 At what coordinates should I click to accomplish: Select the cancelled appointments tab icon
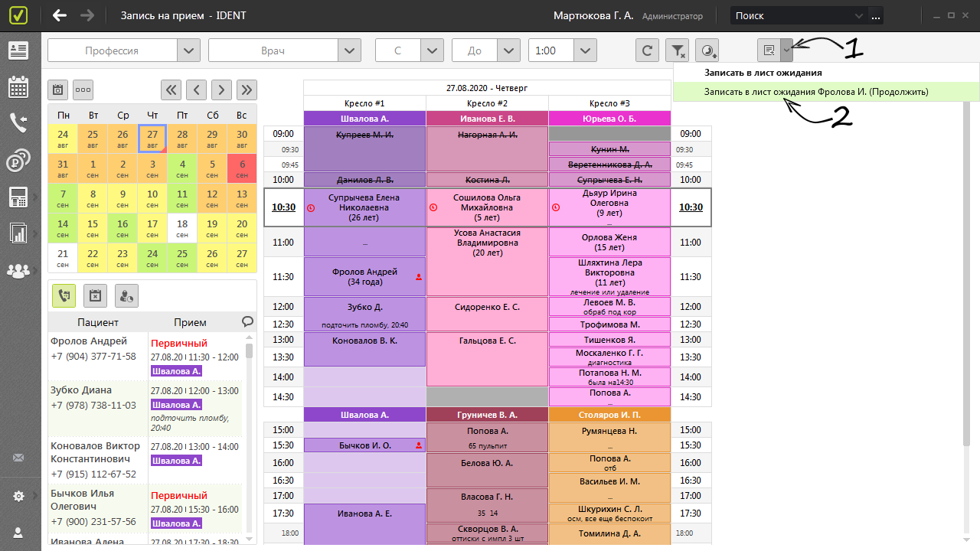pos(95,295)
